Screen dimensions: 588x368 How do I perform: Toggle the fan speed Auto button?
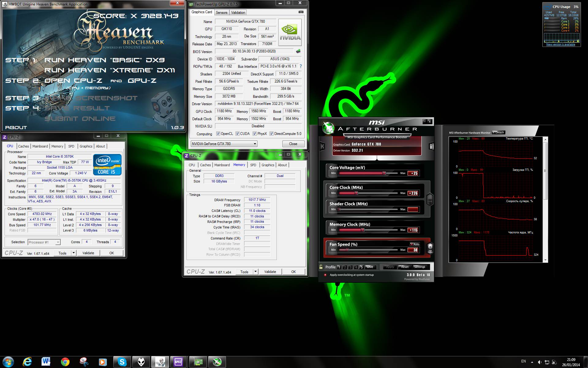[415, 244]
